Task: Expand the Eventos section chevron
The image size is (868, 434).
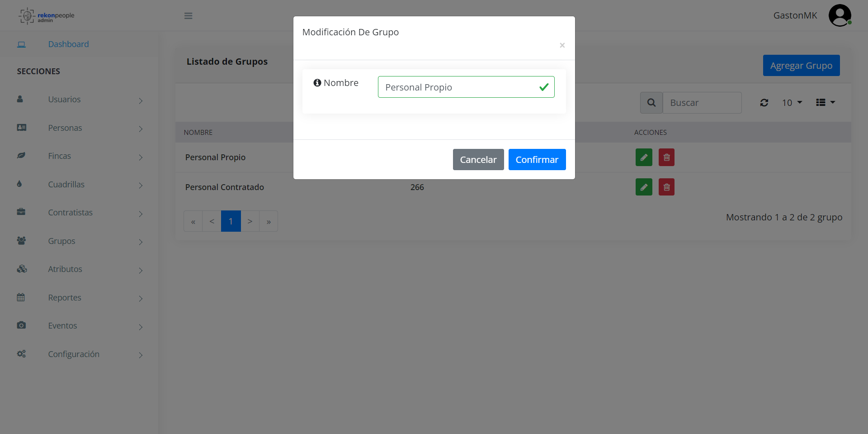Action: [x=141, y=327]
